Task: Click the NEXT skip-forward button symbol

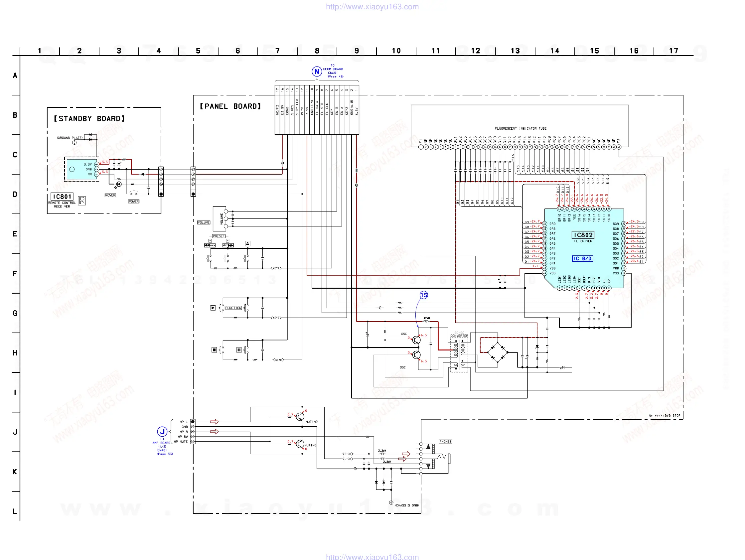Action: (x=228, y=245)
